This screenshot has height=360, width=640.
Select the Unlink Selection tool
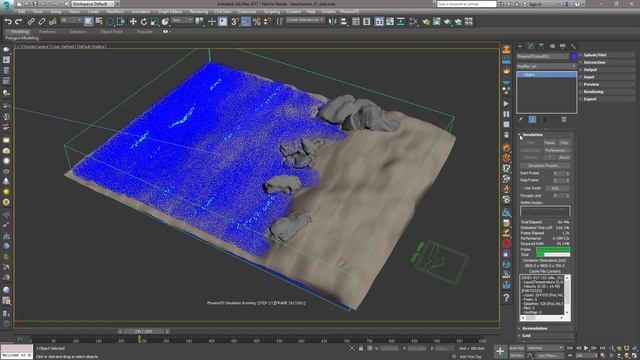click(42, 22)
